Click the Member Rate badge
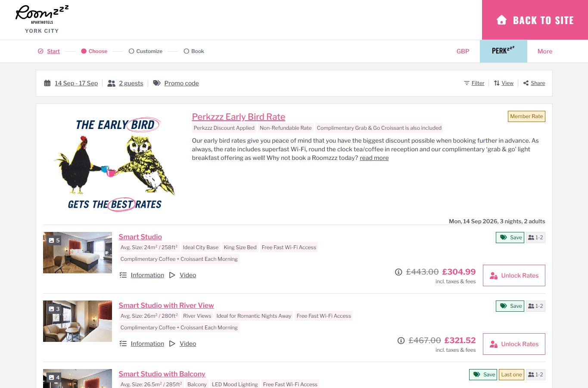The height and width of the screenshot is (388, 588). pos(526,116)
